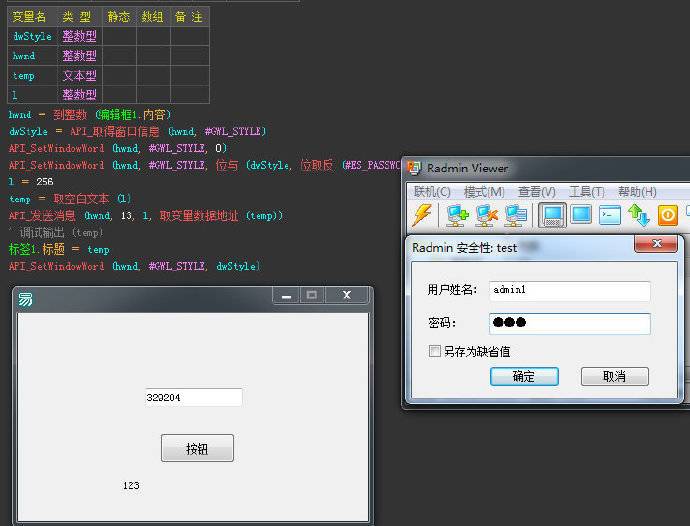
Task: Click the app icon in test window titlebar
Action: (26, 299)
